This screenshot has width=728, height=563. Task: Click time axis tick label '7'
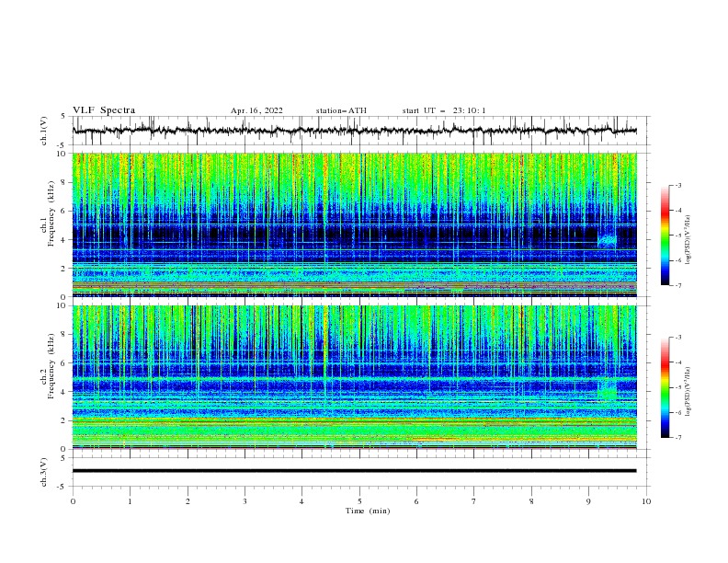point(474,501)
